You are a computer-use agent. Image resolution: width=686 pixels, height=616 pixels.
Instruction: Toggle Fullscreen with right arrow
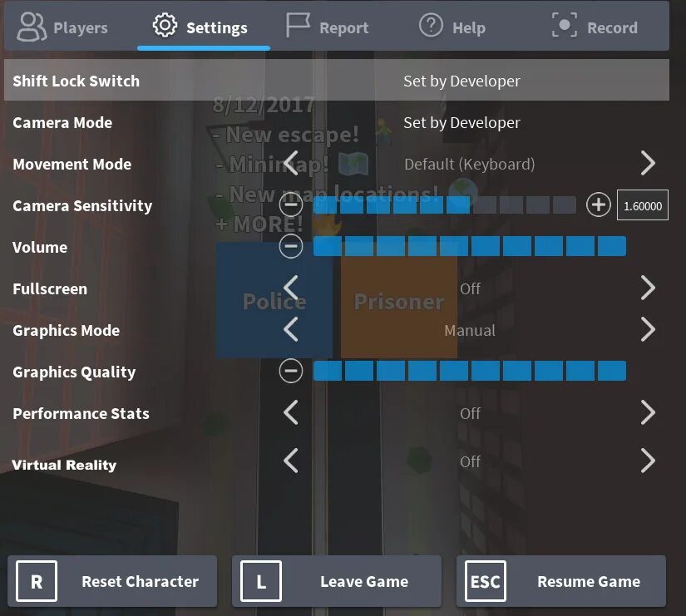coord(648,288)
